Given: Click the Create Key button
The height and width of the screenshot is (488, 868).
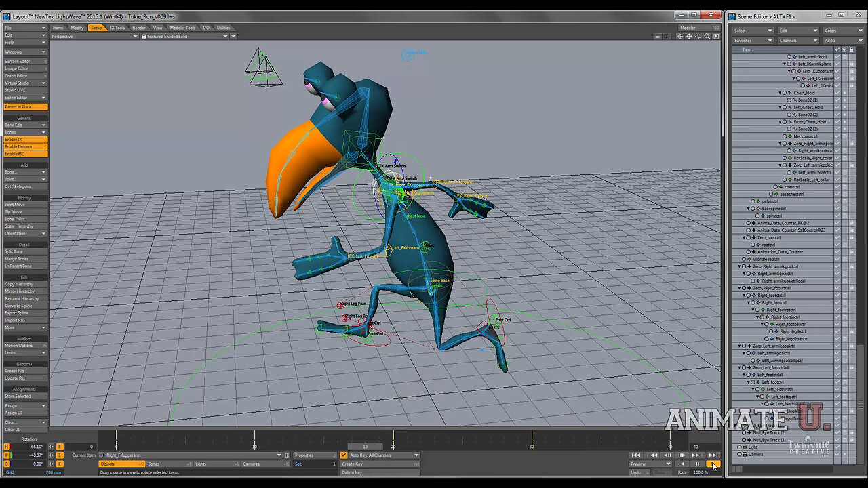Looking at the screenshot, I should [x=380, y=464].
